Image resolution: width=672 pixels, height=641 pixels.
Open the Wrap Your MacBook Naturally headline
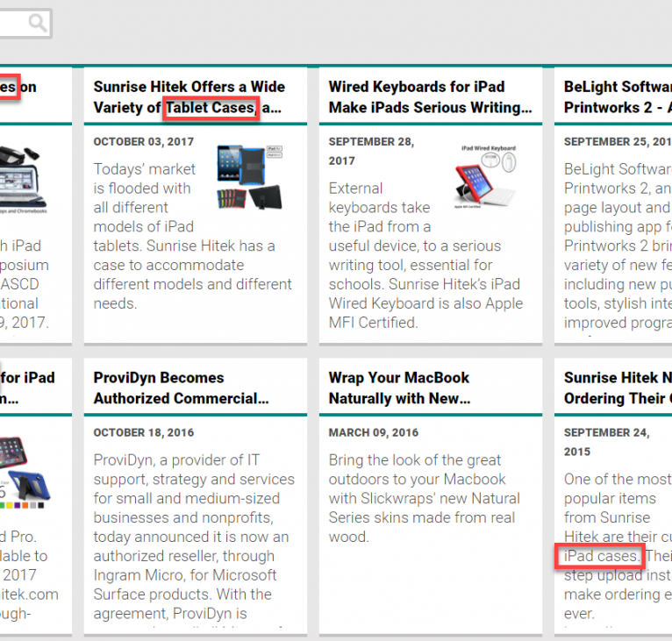click(x=399, y=388)
